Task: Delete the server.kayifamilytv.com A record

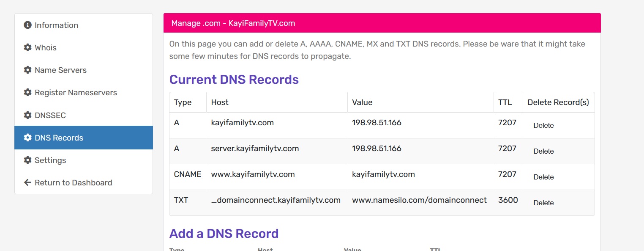Action: [543, 151]
